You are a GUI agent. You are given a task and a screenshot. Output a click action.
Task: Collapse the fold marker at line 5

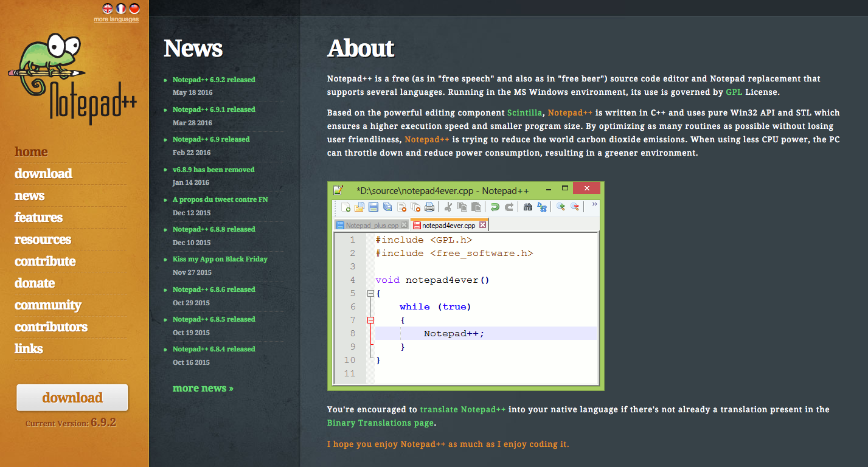[370, 293]
